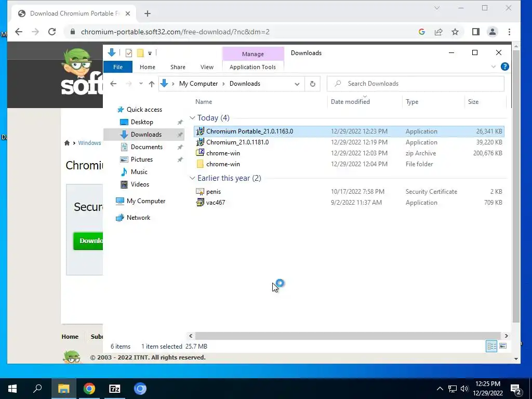This screenshot has width=532, height=399.
Task: Open Chrome three-dot menu
Action: click(x=509, y=32)
